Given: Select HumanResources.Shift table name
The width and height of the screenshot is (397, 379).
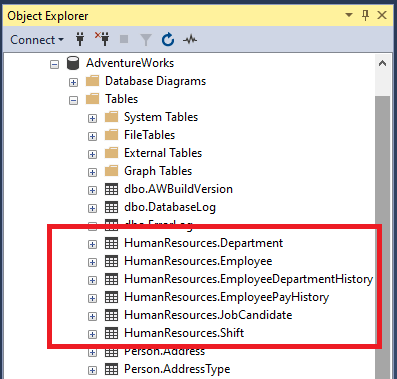Looking at the screenshot, I should click(x=184, y=333).
